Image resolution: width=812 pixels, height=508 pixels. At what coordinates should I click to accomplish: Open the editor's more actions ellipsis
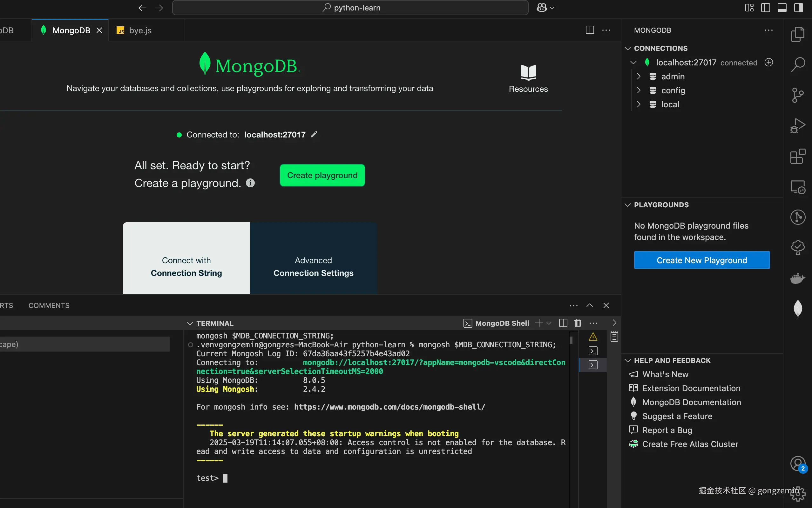pyautogui.click(x=606, y=30)
